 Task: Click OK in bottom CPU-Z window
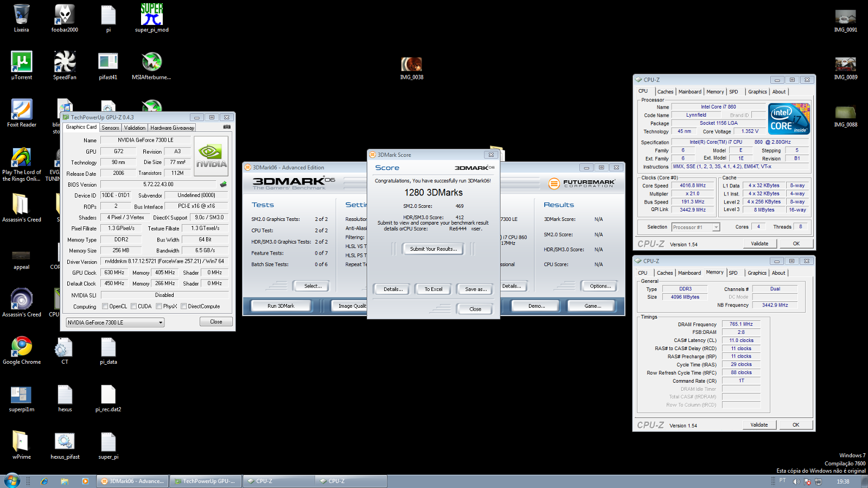pyautogui.click(x=796, y=424)
